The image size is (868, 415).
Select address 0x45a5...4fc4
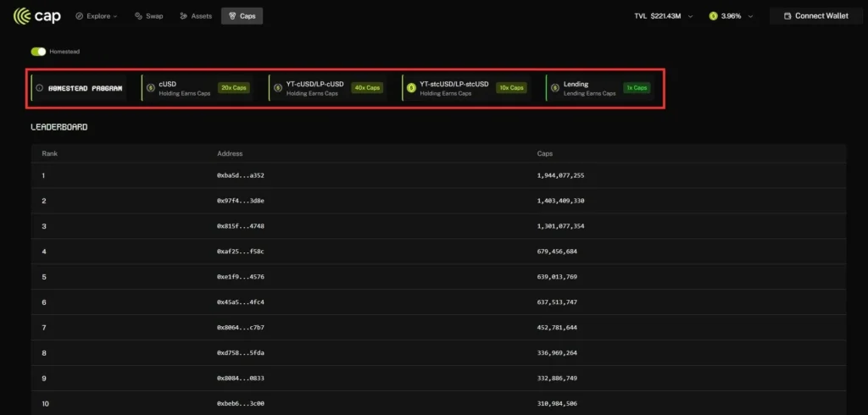[241, 302]
